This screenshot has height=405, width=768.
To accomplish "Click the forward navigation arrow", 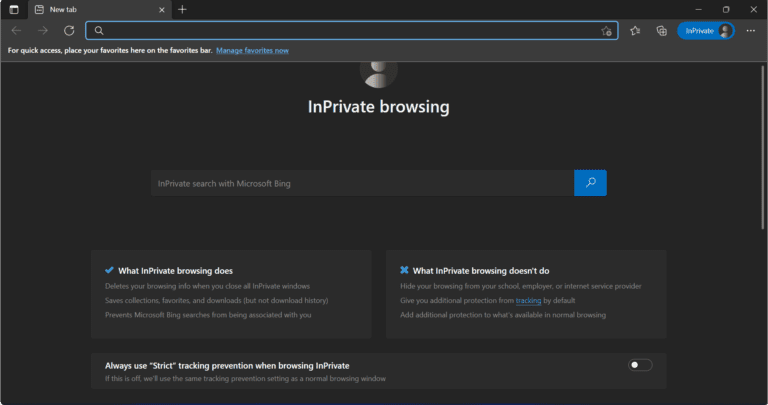I will pos(42,31).
